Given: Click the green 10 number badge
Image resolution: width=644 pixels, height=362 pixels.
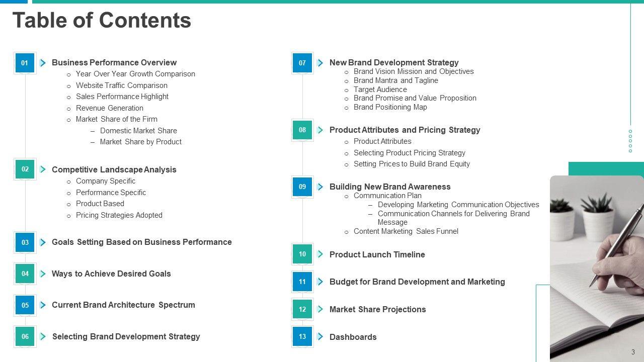Looking at the screenshot, I should tap(302, 254).
